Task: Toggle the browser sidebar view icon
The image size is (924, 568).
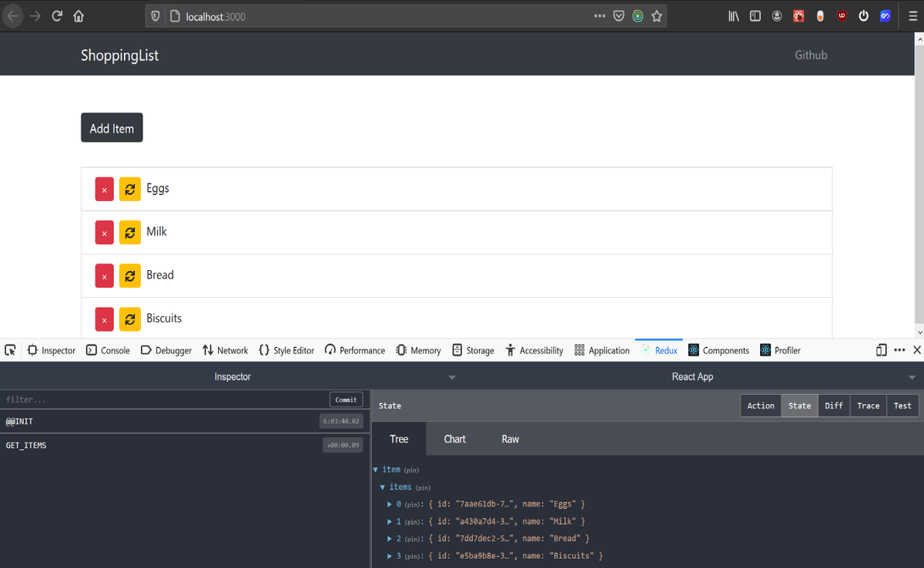Action: point(755,16)
